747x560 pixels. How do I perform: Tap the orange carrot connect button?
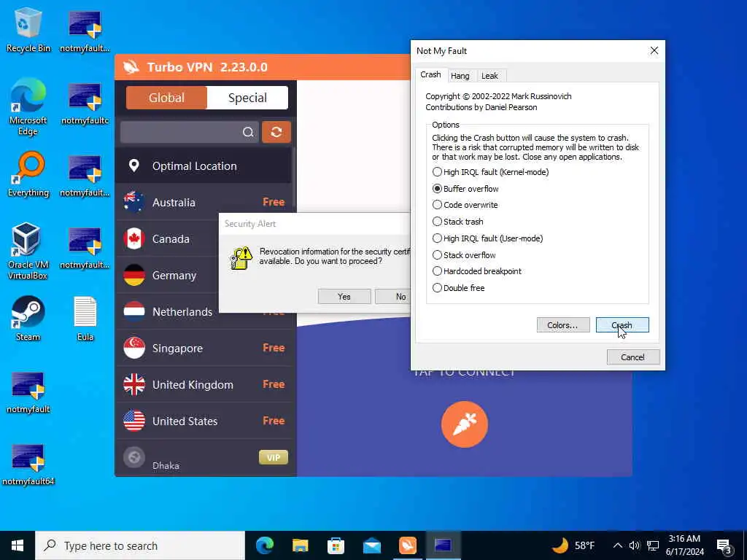point(465,424)
